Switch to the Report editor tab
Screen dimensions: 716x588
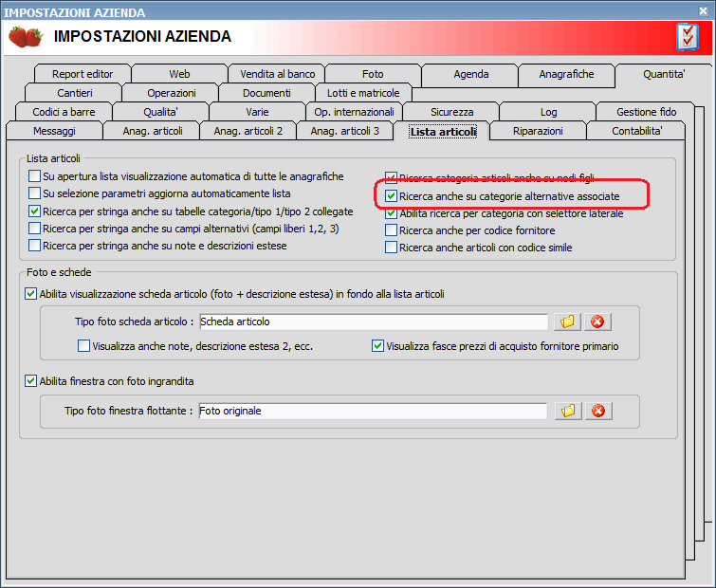pos(83,74)
